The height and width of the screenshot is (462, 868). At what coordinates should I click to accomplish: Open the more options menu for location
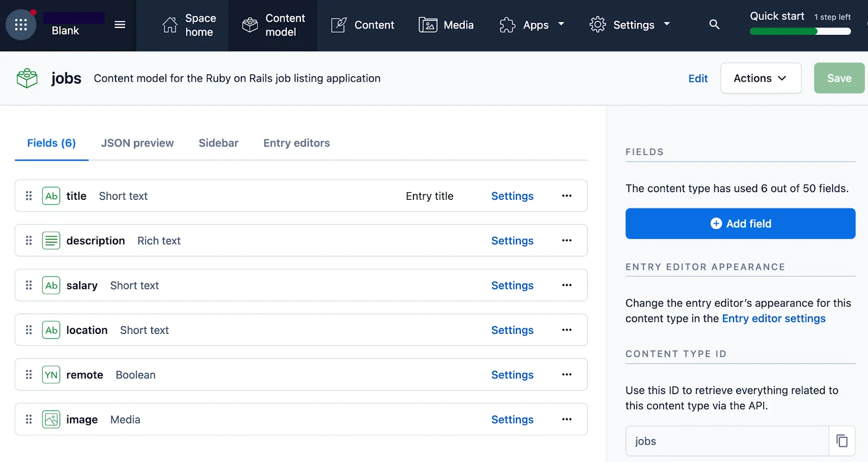pos(567,330)
